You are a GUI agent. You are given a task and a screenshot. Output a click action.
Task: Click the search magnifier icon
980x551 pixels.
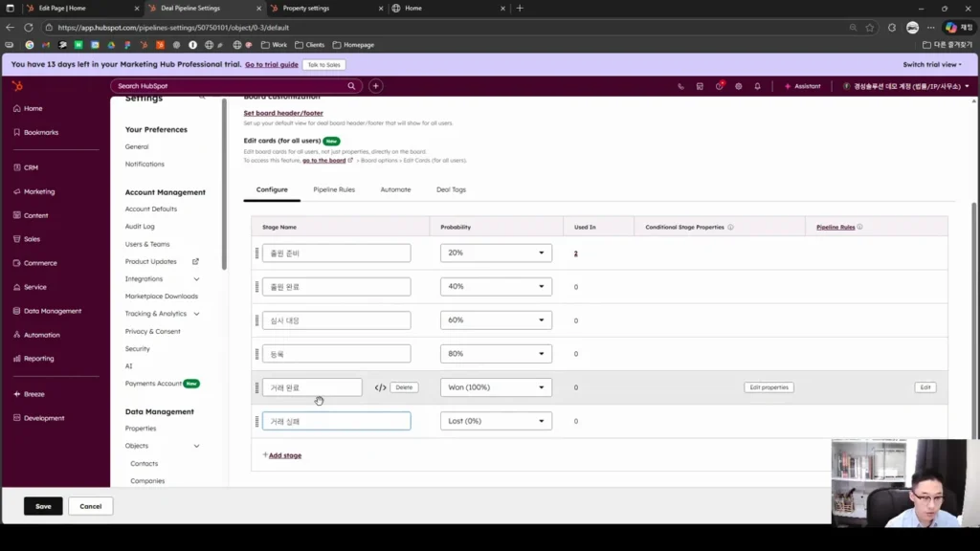pyautogui.click(x=351, y=86)
